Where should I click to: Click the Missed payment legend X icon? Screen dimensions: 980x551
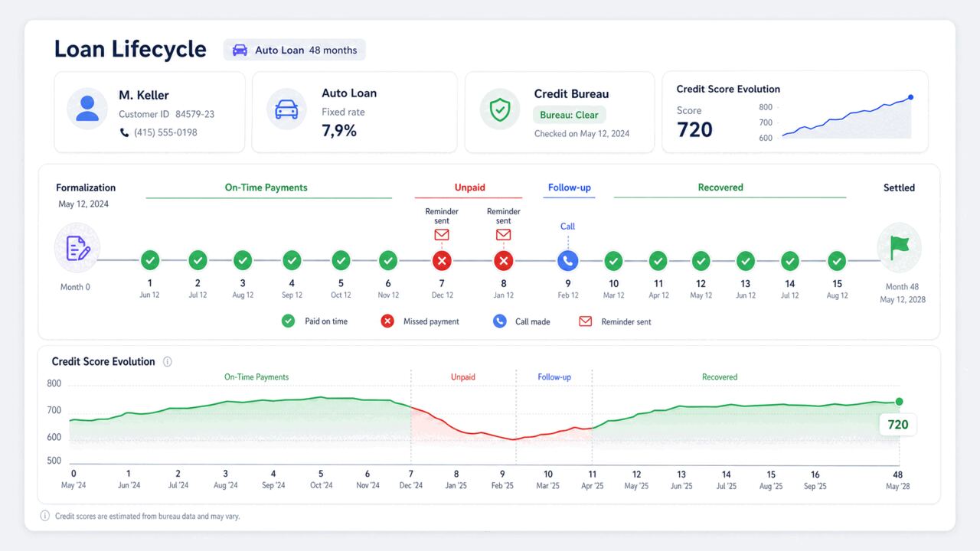click(x=387, y=321)
